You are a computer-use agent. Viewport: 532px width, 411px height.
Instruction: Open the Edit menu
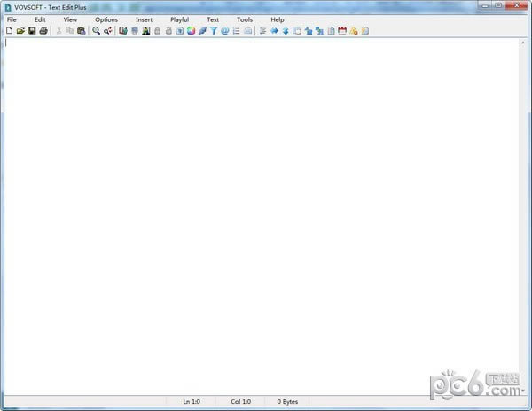[x=40, y=19]
